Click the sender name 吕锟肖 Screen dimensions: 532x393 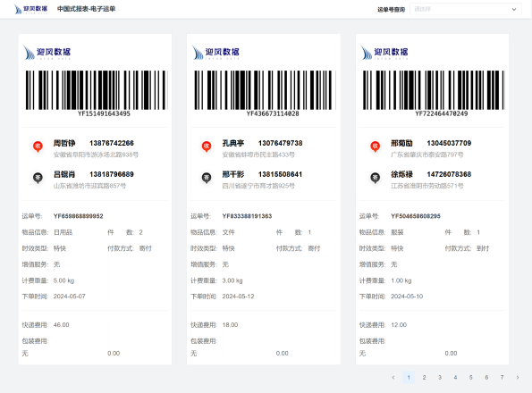[x=64, y=174]
